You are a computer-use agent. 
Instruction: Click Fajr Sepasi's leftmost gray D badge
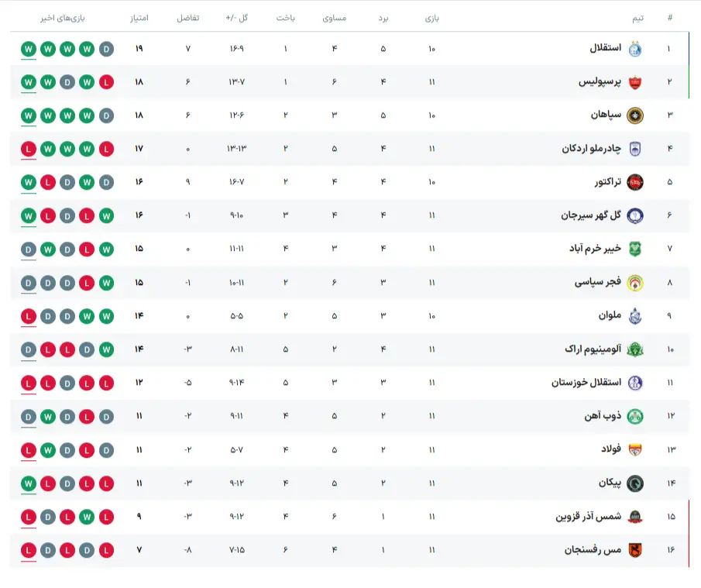[x=29, y=282]
